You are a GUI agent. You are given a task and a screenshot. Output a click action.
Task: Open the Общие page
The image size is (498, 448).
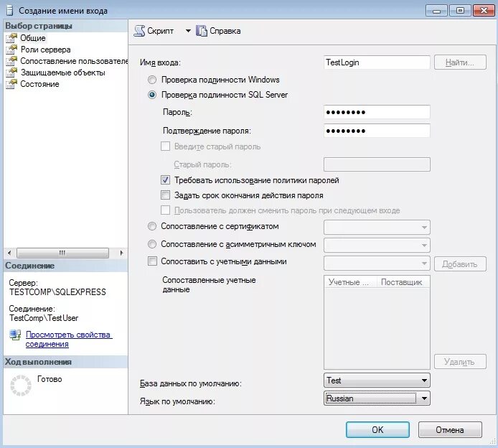(33, 38)
